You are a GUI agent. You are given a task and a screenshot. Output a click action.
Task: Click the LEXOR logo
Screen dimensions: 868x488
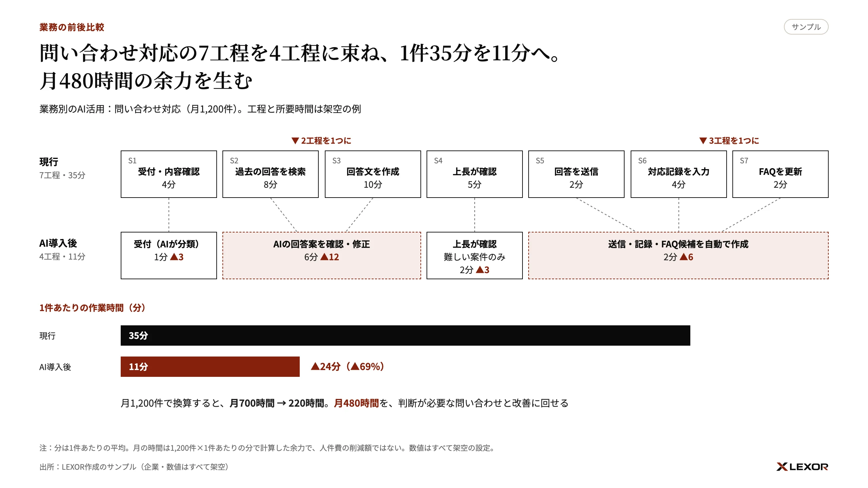[x=802, y=467]
